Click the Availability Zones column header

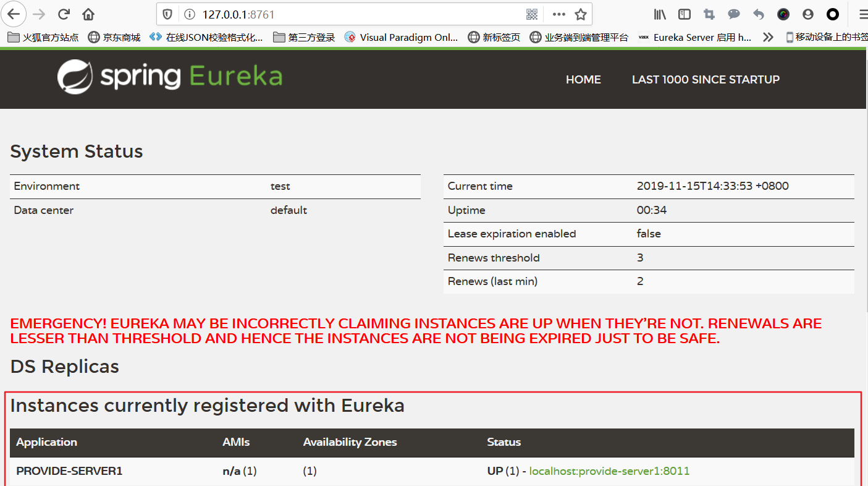coord(350,442)
